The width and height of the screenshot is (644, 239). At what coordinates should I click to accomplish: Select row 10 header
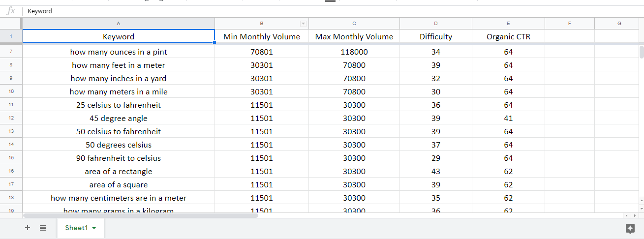(x=11, y=91)
